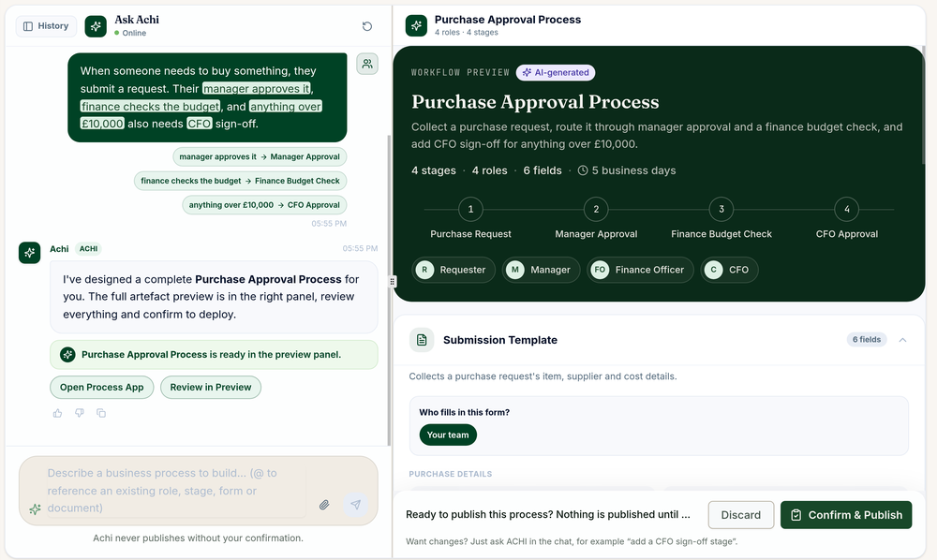Click Confirm & Publish
Viewport: 937px width, 560px height.
coord(846,515)
